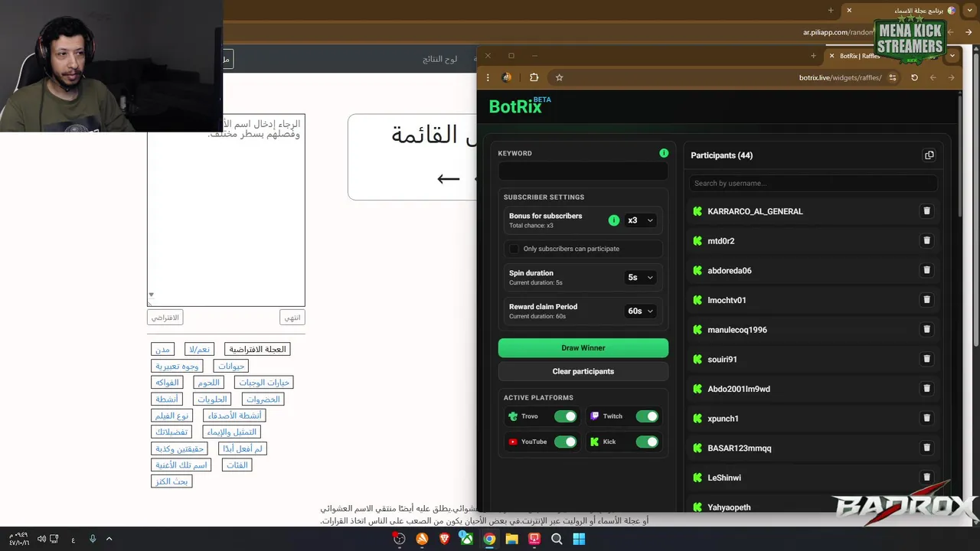Click Clear participants button

click(583, 372)
